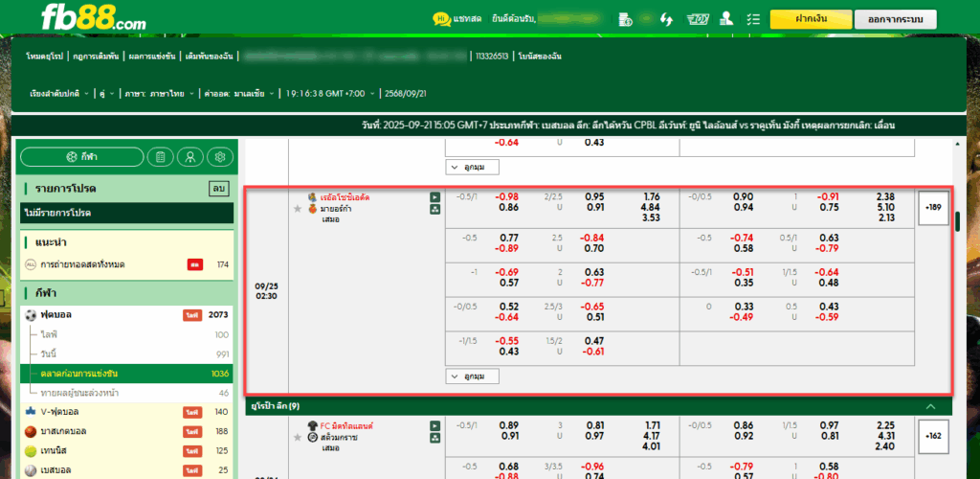The image size is (980, 479).
Task: Open กฎการเดิมพัน betting rules
Action: pyautogui.click(x=96, y=57)
